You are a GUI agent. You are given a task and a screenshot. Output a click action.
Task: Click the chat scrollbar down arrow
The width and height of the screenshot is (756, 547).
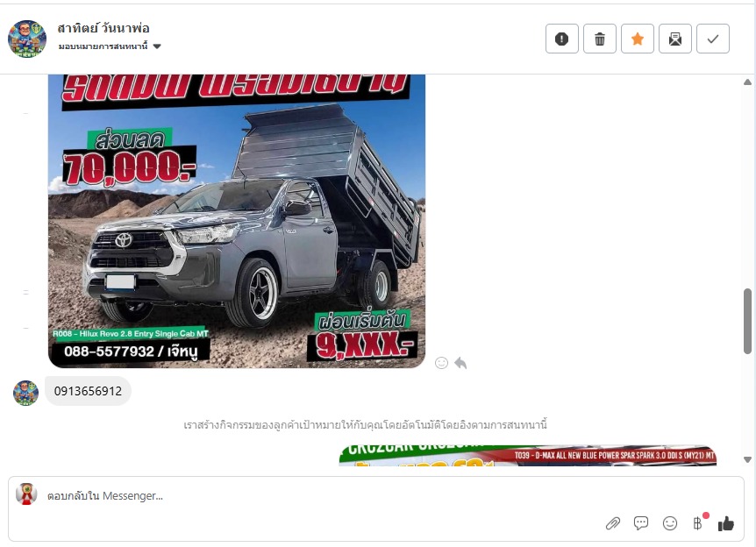[747, 459]
